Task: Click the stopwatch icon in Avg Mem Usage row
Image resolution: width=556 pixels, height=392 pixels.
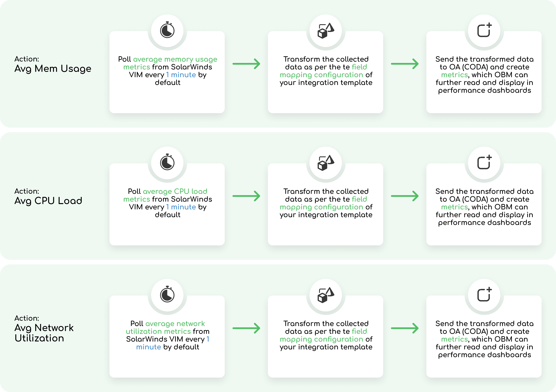Action: coord(167,30)
